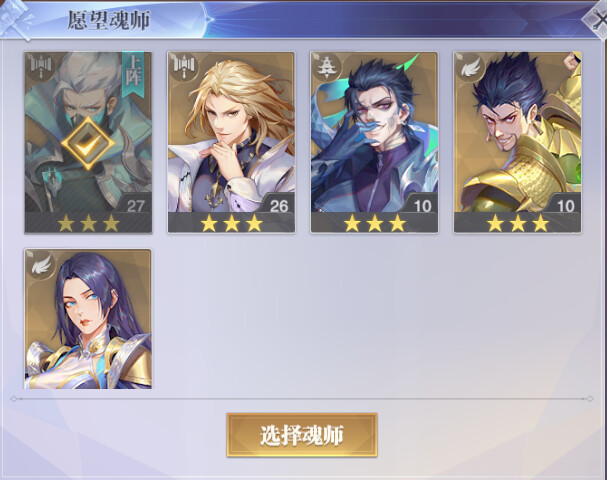Viewport: 607px width, 480px height.
Task: Click the class icon on the gray-haired masked card
Action: pyautogui.click(x=41, y=66)
